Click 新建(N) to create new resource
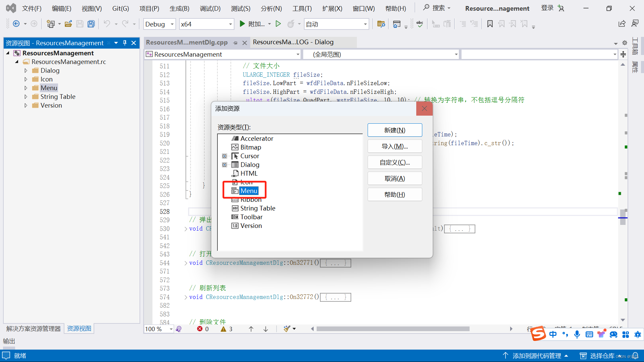 point(394,130)
